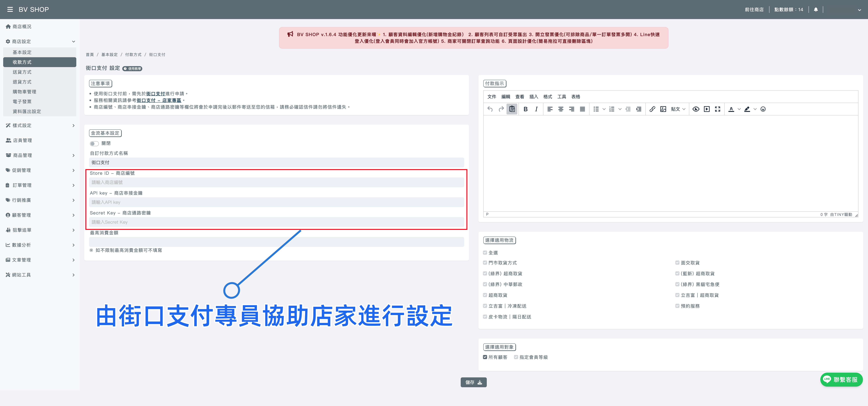
Task: Apply text color with the A icon
Action: tap(731, 109)
